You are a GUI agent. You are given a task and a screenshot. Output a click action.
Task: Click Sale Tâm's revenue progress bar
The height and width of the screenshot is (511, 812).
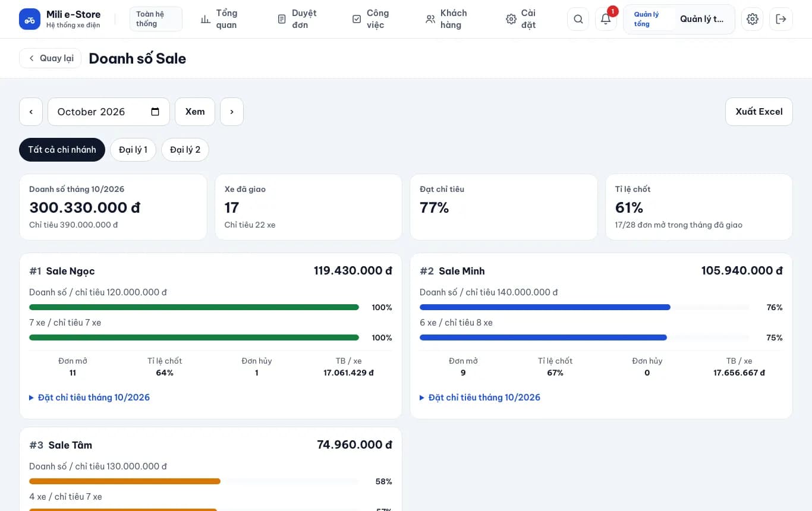click(x=194, y=481)
